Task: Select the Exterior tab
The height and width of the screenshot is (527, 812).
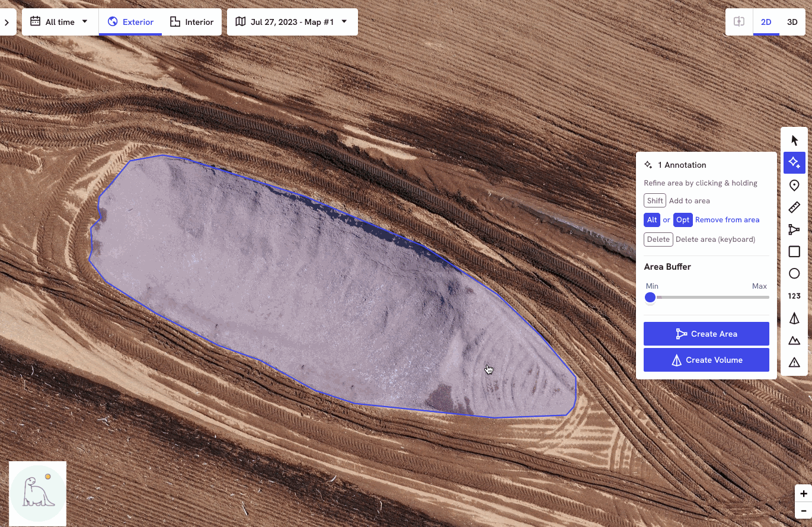Action: (130, 21)
